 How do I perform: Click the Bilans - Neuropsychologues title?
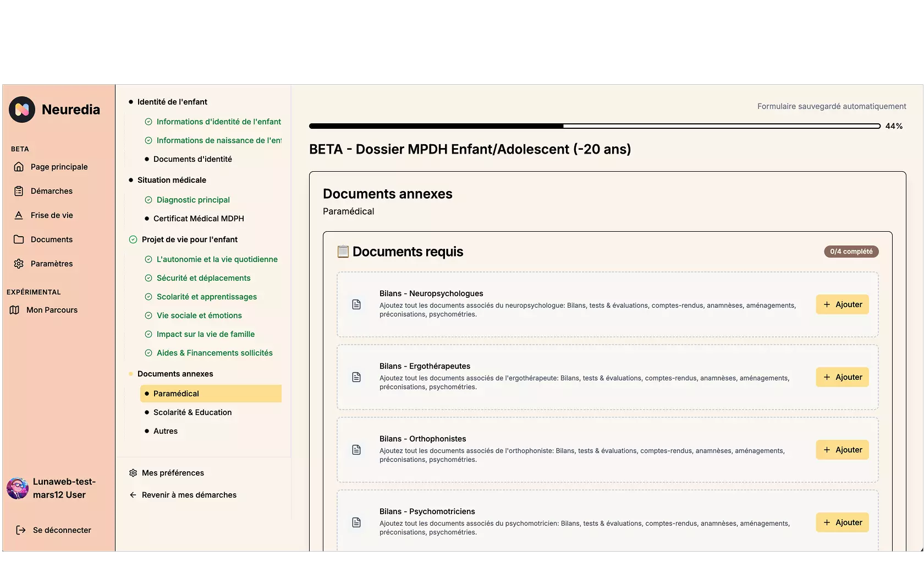point(431,293)
